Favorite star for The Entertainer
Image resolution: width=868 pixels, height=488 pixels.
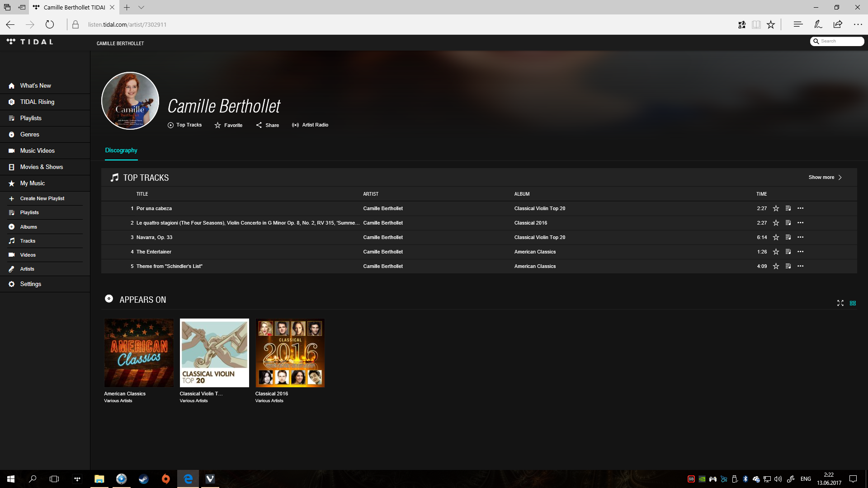[776, 252]
